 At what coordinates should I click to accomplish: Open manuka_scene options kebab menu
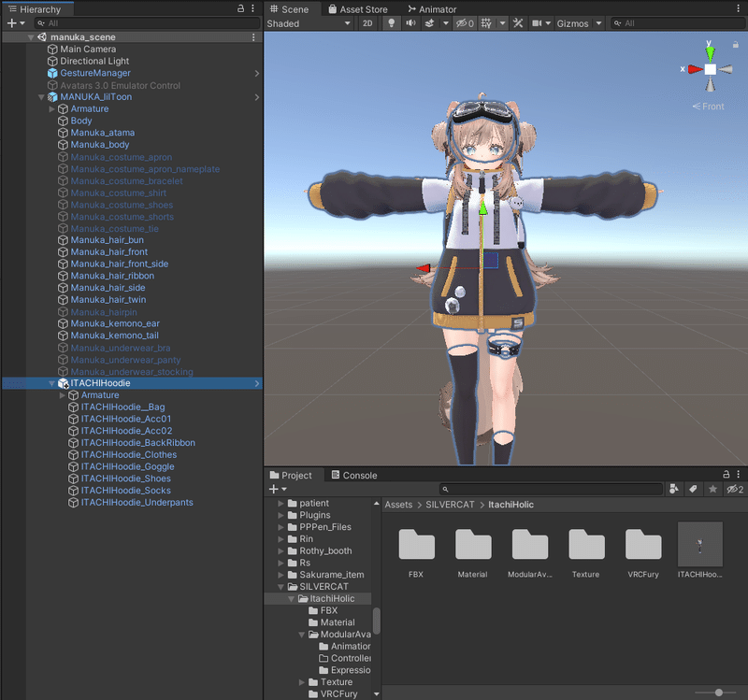253,37
